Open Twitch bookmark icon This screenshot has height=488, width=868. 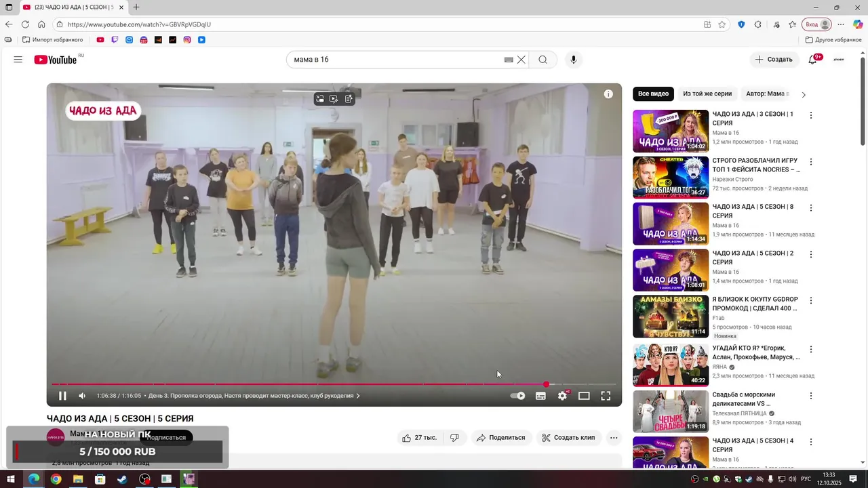click(115, 40)
